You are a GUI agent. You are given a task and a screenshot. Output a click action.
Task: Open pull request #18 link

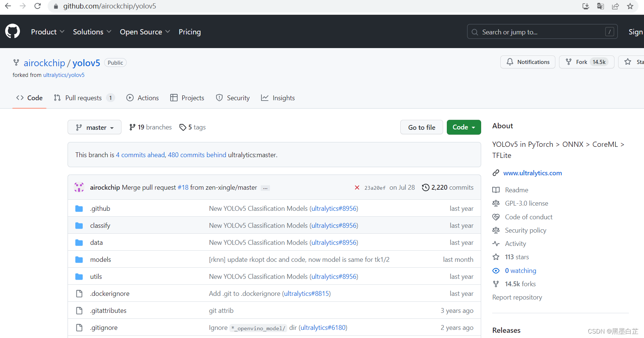[183, 187]
